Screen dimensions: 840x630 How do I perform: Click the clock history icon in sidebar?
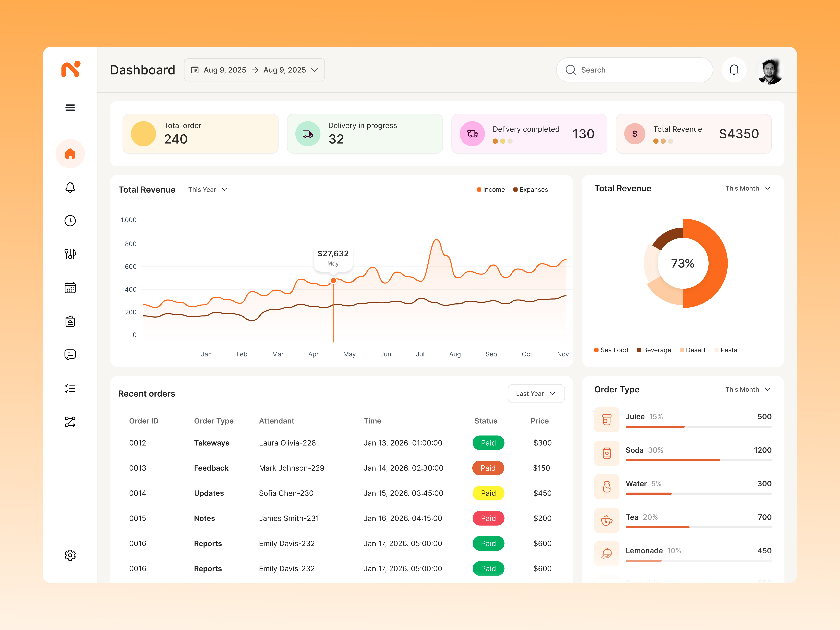click(70, 221)
